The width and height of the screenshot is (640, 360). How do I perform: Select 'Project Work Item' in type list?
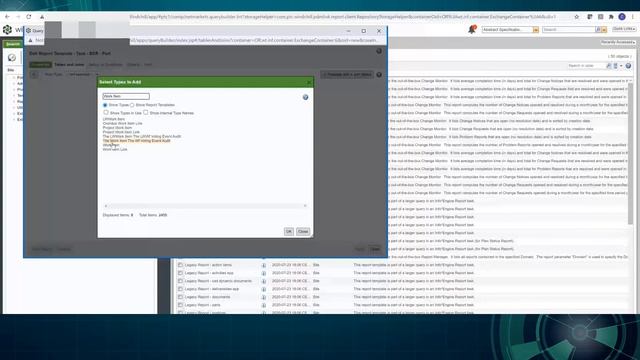(117, 128)
